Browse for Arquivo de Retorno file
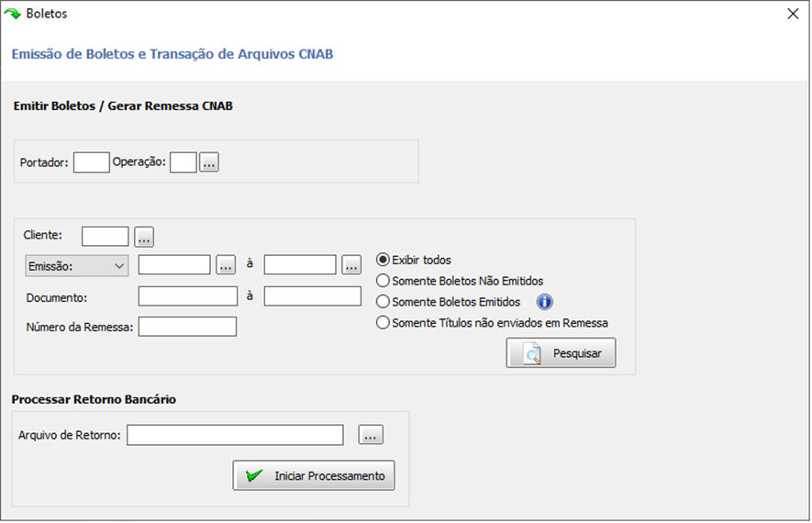Screen dimensions: 812x523 click(x=371, y=435)
